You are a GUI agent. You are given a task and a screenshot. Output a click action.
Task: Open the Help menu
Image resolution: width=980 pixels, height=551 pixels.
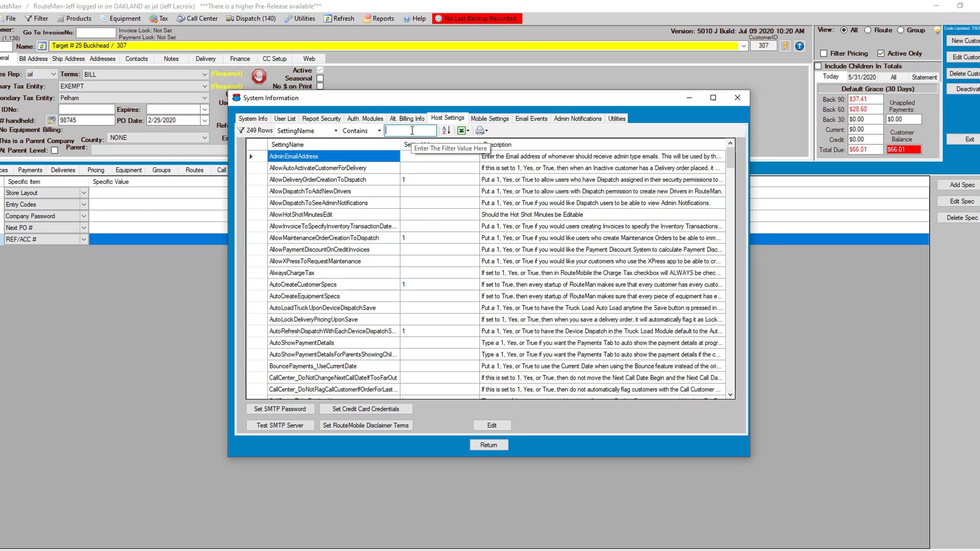[x=414, y=18]
